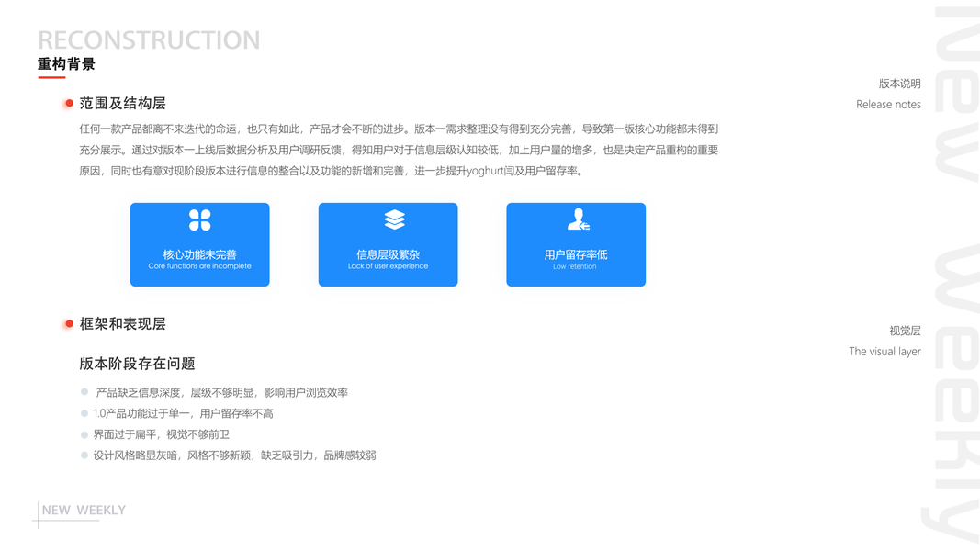Click the 框架和表现层 section heading
This screenshot has width=980, height=551.
[x=122, y=323]
